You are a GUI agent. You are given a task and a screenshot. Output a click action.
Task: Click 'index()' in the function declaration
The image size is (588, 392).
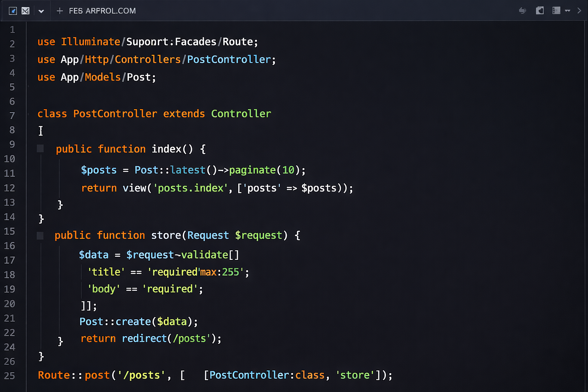coord(172,149)
